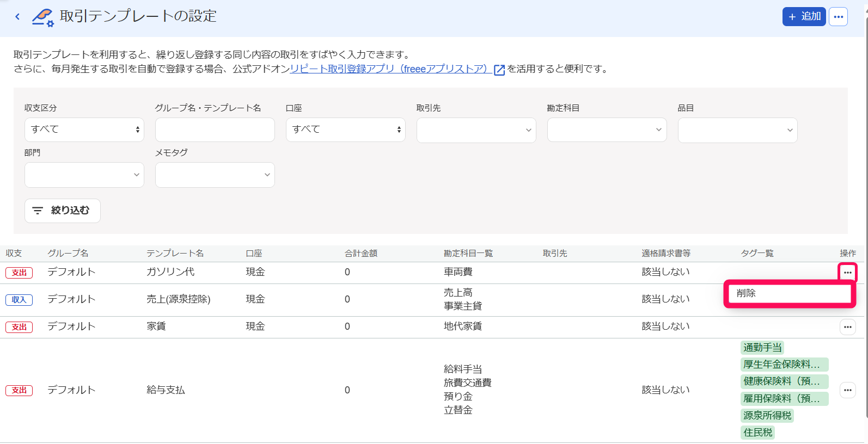Click the 雇用保険料 tag
This screenshot has height=444, width=868.
784,399
